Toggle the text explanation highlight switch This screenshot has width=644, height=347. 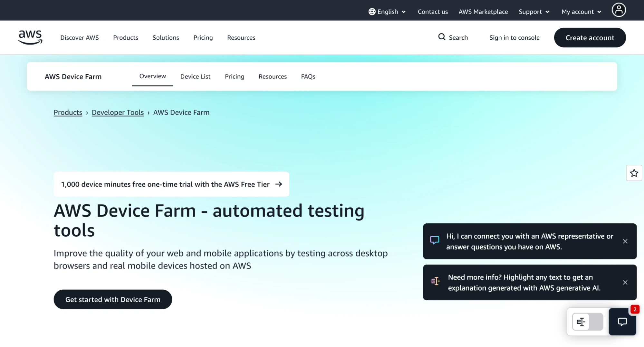coord(588,322)
